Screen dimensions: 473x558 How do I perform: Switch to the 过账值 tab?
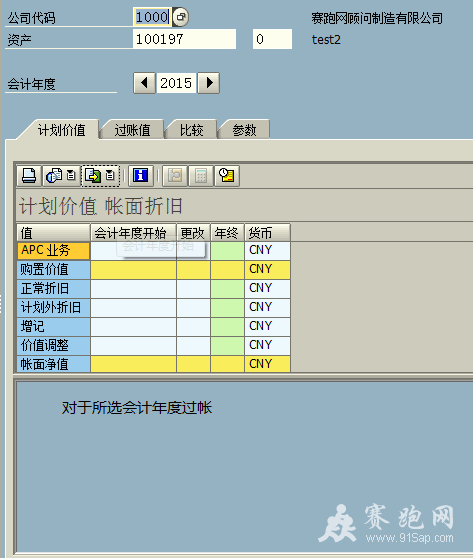pyautogui.click(x=132, y=130)
